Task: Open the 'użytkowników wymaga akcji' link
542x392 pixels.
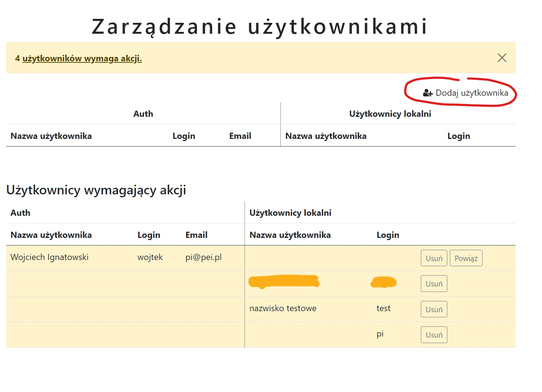Action: [x=82, y=58]
